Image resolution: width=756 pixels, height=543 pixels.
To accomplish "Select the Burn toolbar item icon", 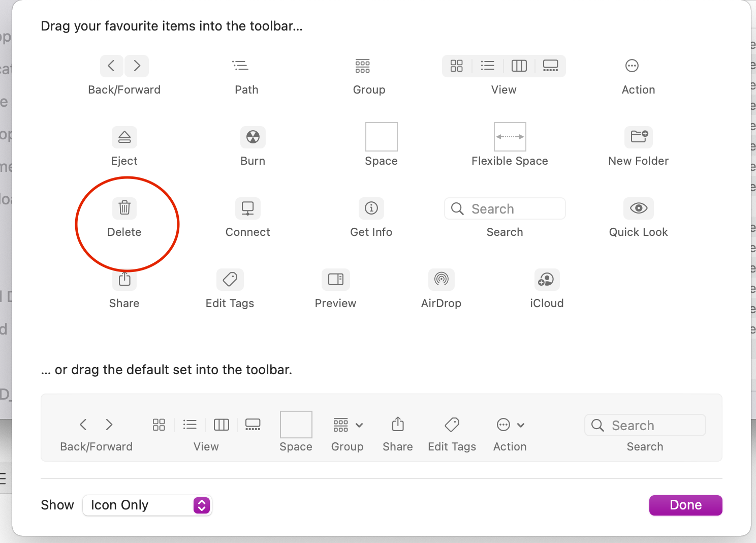I will (253, 137).
